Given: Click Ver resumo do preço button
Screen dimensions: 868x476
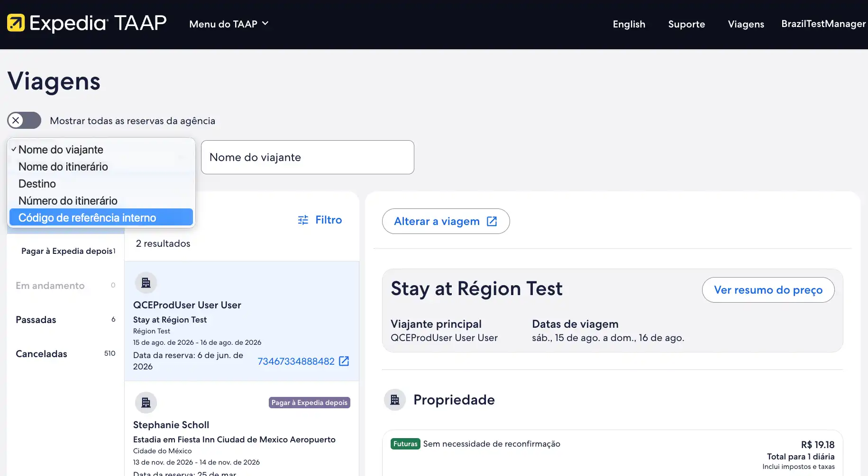Looking at the screenshot, I should [768, 290].
